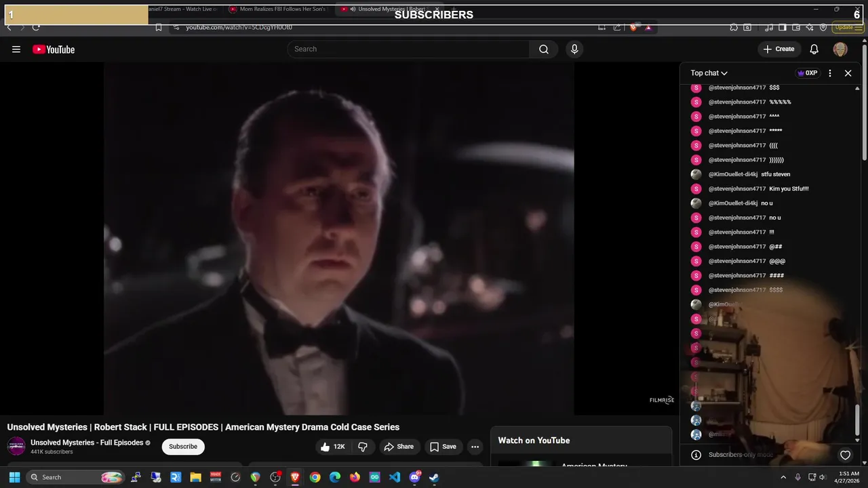Close the Unsolved Mysteries browser tab

437,9
